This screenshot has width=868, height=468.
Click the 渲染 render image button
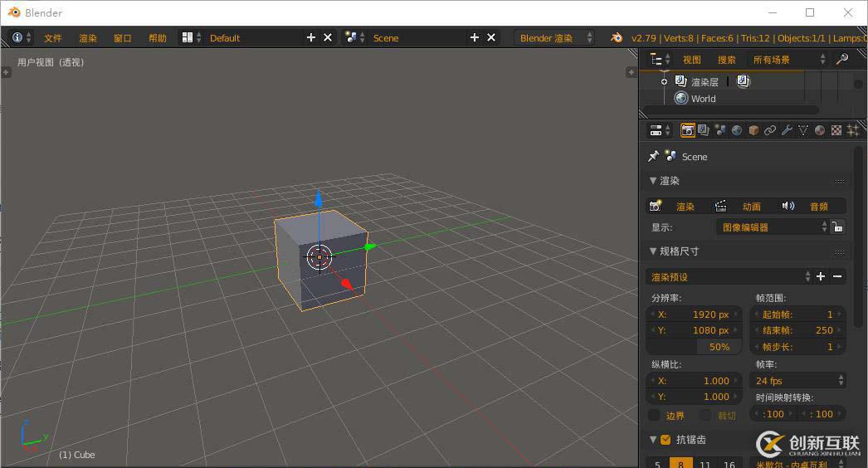675,207
